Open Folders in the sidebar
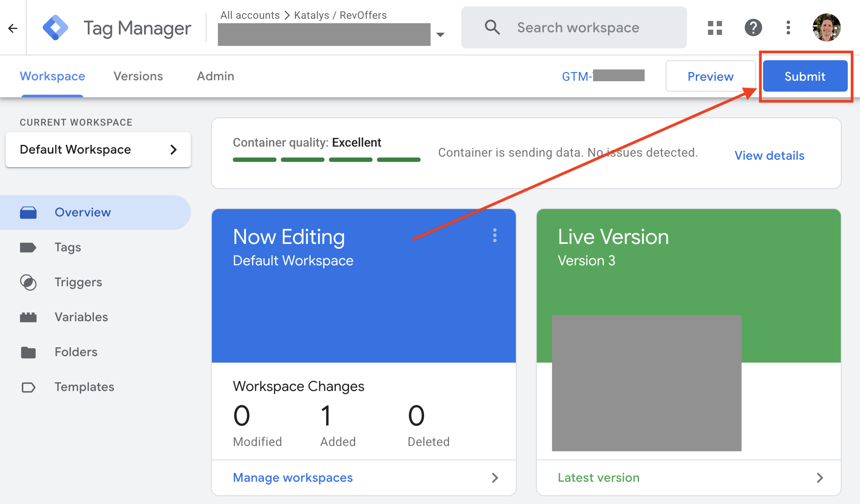Screen dimensions: 860x504 point(76,352)
